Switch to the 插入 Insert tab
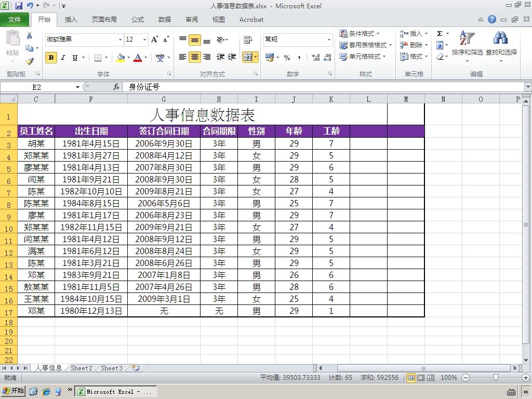Image resolution: width=532 pixels, height=399 pixels. pyautogui.click(x=71, y=20)
